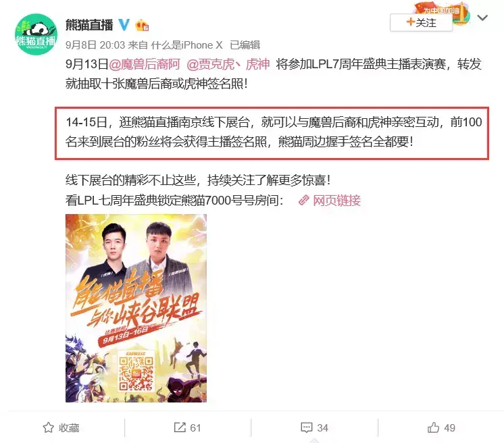Like the post with thumbs-up icon
Screen dimensions: 504x443
[x=433, y=427]
